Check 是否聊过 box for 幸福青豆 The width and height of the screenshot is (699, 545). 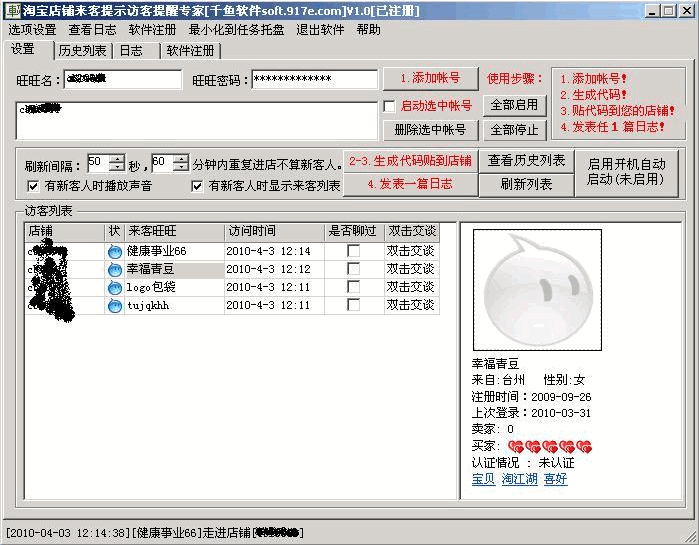point(354,269)
